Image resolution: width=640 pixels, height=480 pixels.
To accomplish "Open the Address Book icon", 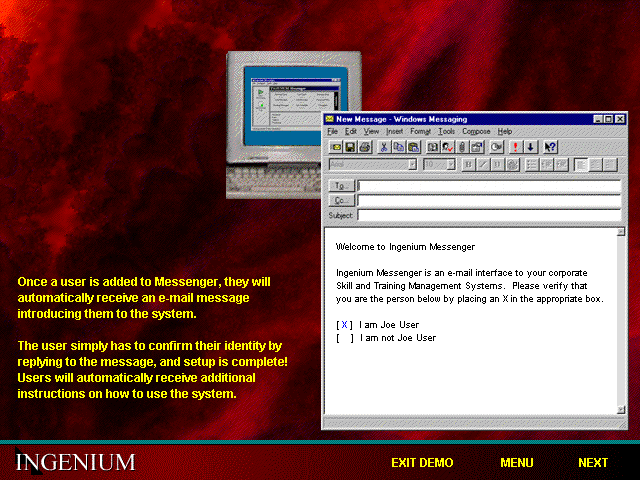I will (x=433, y=147).
